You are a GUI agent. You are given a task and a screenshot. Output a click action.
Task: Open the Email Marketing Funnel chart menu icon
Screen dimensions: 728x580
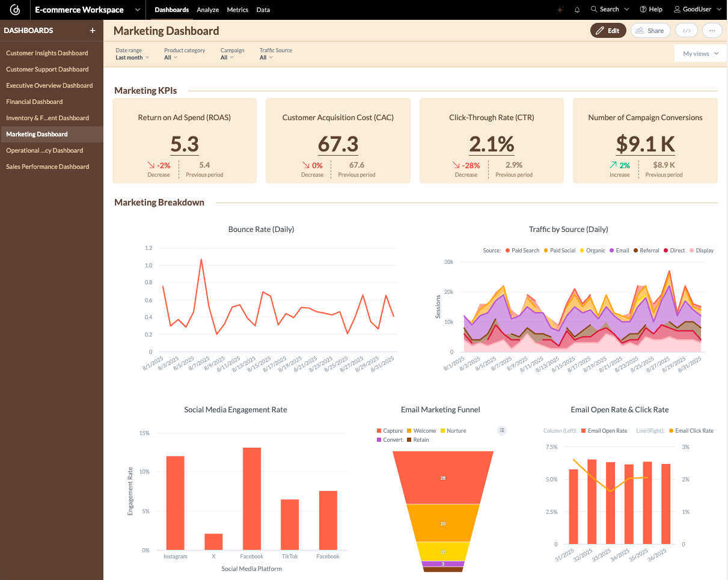click(x=502, y=430)
